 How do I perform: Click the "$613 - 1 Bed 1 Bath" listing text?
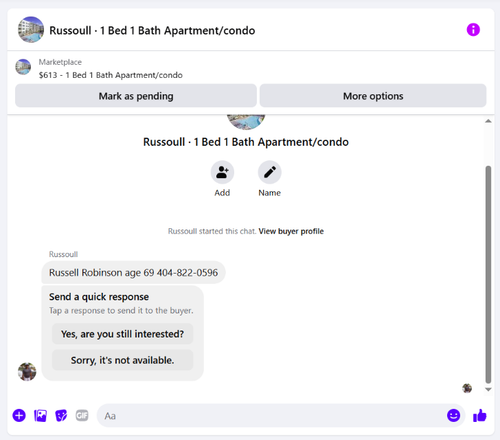tap(111, 75)
